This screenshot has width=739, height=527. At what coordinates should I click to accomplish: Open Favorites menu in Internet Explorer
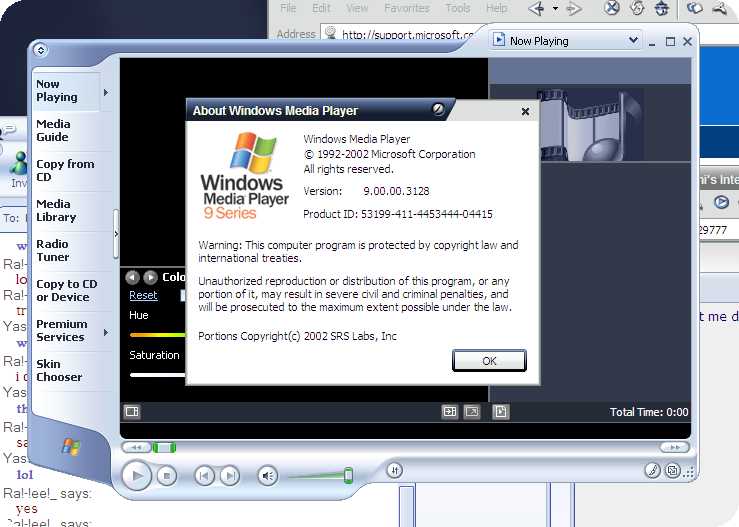[x=407, y=8]
